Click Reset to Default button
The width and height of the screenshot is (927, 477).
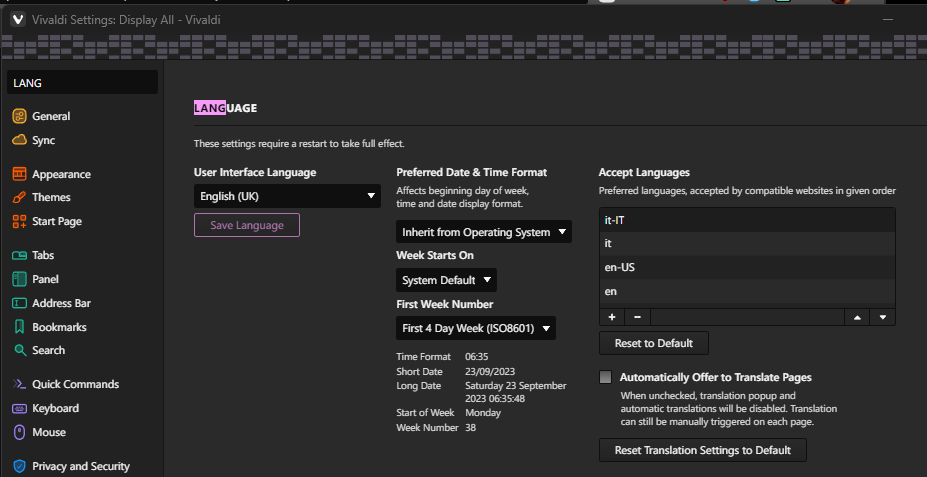click(x=654, y=343)
